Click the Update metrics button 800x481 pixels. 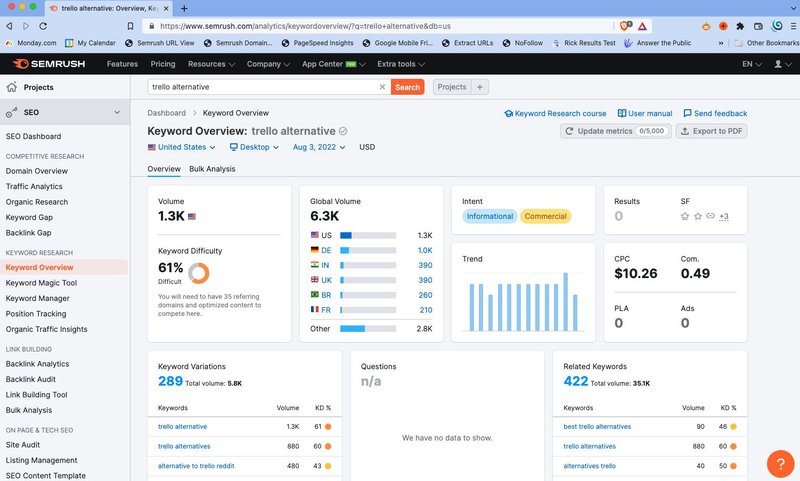pos(616,131)
